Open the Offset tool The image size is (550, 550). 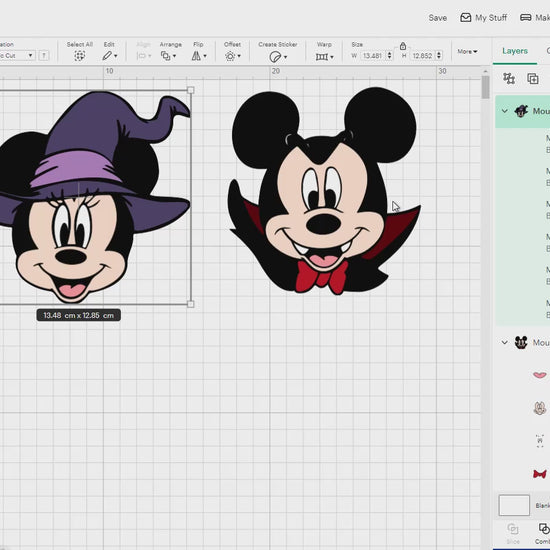click(x=230, y=56)
